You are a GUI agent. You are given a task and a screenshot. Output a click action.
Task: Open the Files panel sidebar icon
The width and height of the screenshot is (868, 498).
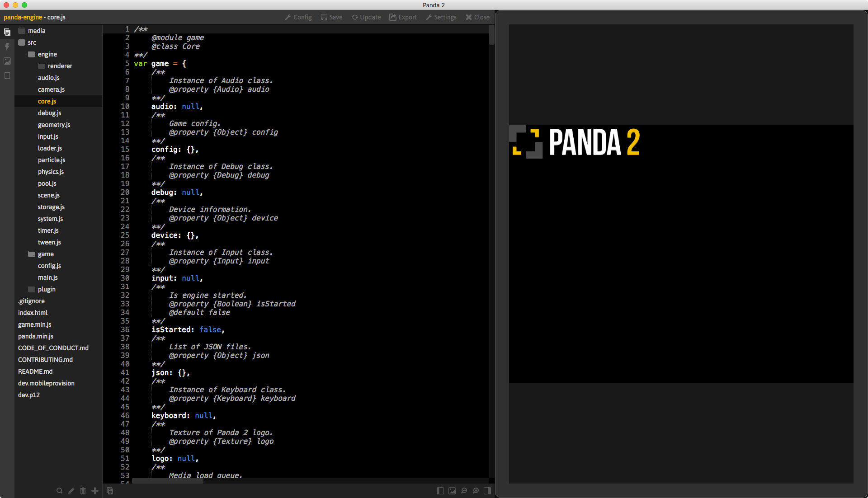tap(7, 32)
